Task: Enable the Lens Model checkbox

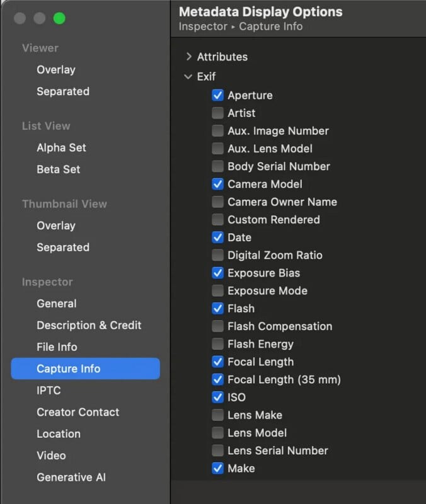Action: tap(217, 433)
